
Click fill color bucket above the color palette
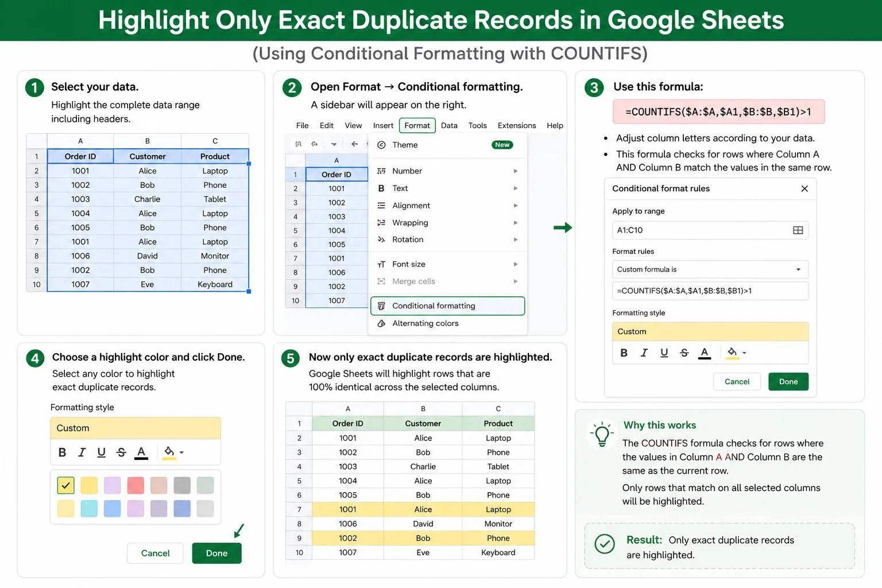pyautogui.click(x=169, y=453)
